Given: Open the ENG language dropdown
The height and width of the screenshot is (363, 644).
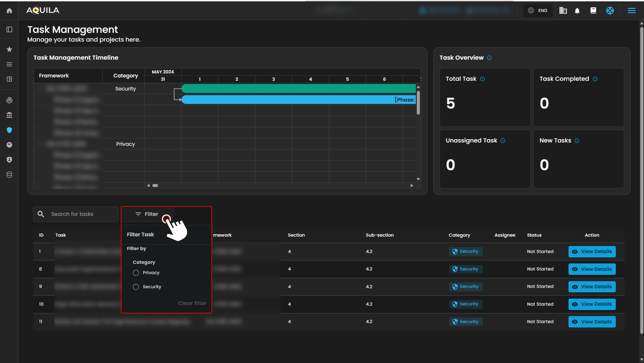Looking at the screenshot, I should [x=538, y=11].
